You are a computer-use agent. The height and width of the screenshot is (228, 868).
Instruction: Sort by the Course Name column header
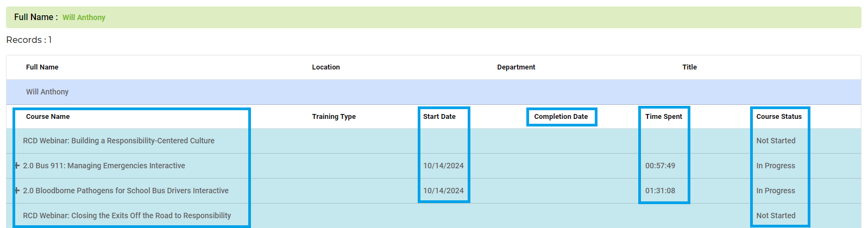point(48,117)
